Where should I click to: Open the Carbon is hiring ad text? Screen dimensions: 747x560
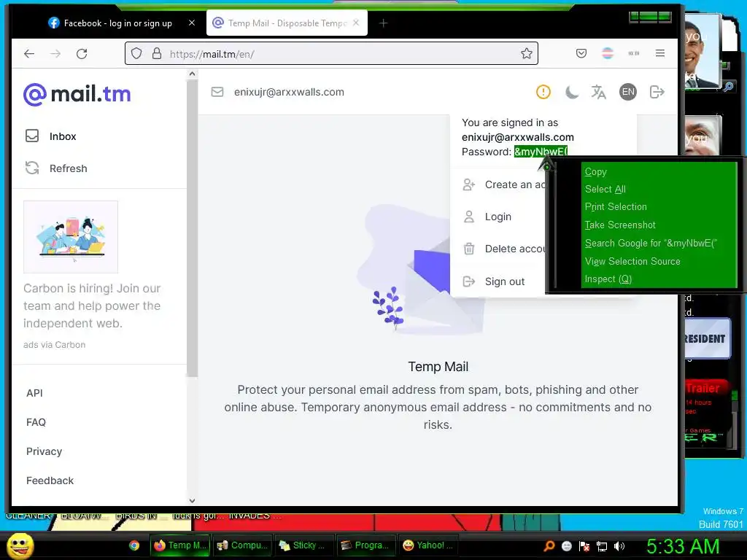92,306
